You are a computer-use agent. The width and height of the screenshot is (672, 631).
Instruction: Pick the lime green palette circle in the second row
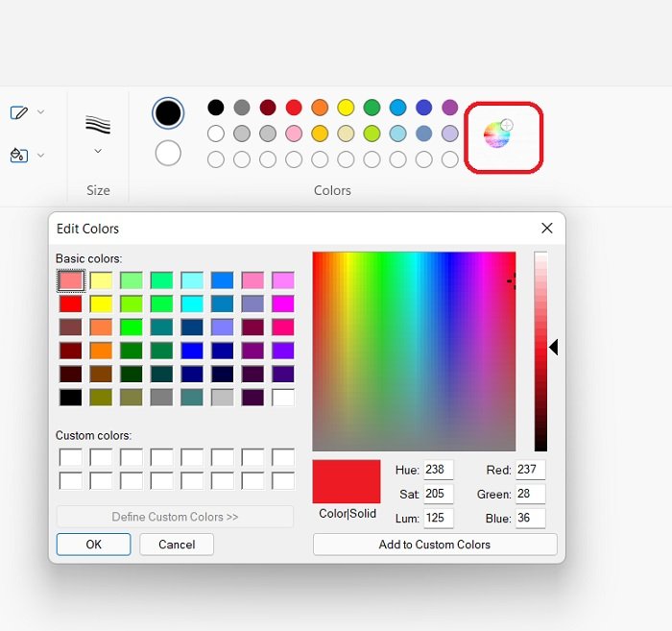(x=372, y=133)
